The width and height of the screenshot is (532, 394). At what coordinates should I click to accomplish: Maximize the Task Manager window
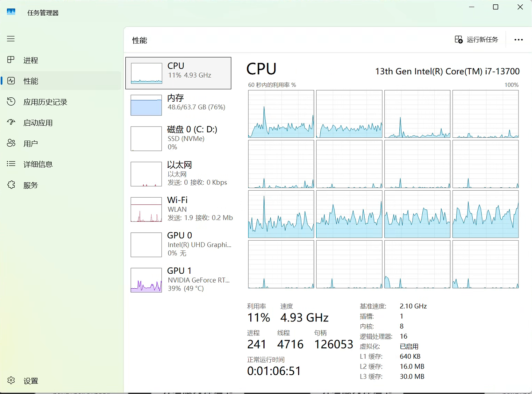pos(496,7)
